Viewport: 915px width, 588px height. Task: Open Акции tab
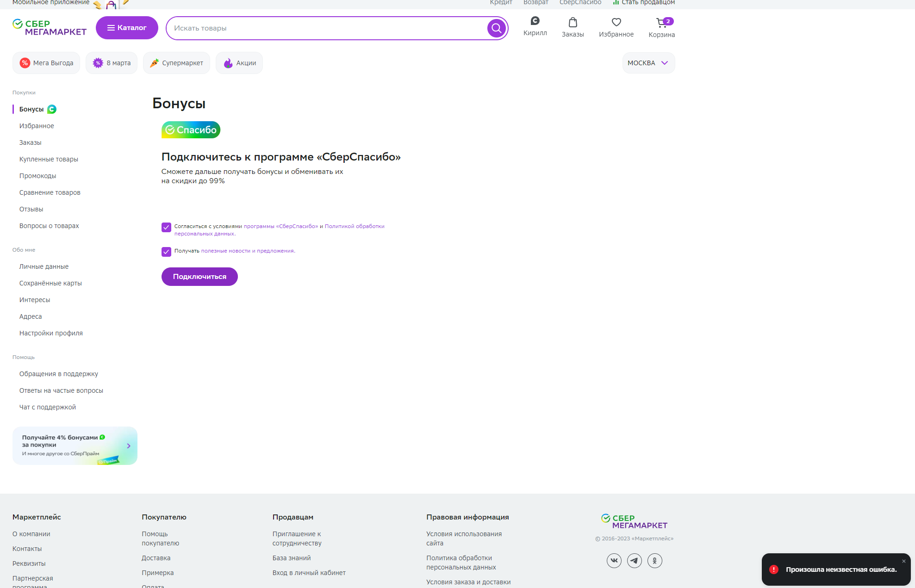click(x=239, y=63)
